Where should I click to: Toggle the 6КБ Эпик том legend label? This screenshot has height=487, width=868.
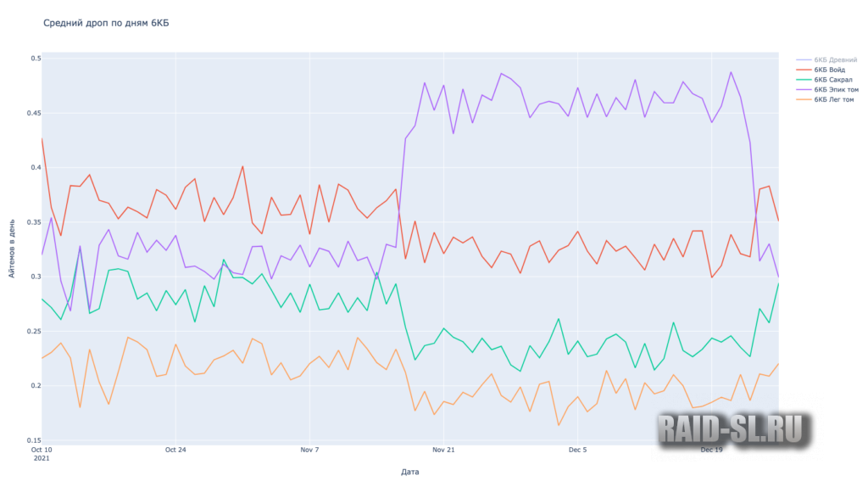click(835, 89)
